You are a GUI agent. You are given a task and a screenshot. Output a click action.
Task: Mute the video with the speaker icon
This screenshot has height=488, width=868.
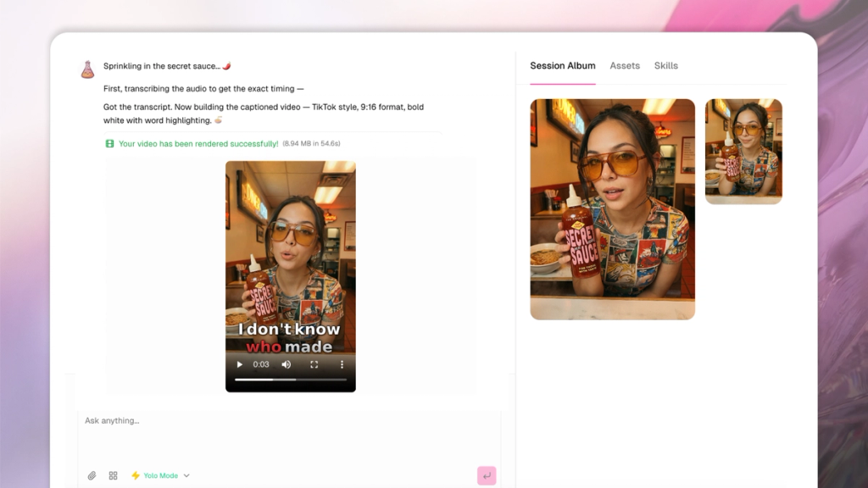[286, 364]
